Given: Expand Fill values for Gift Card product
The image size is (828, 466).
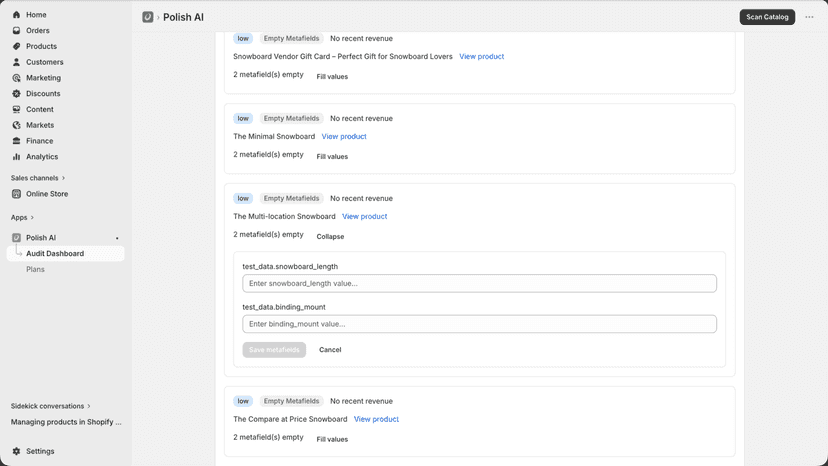Looking at the screenshot, I should [x=332, y=77].
